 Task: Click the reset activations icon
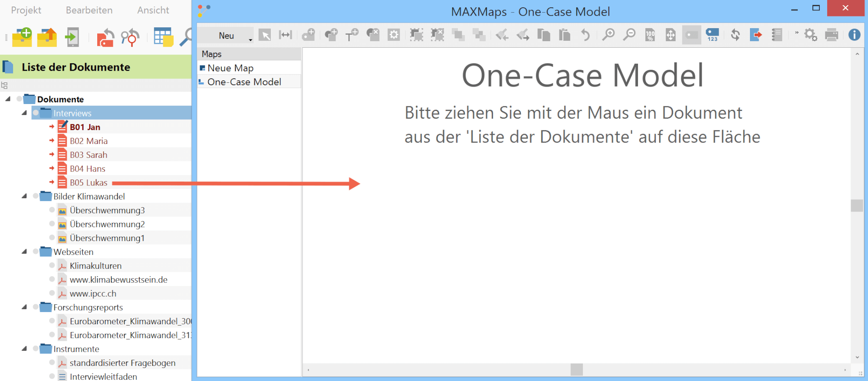(x=105, y=37)
